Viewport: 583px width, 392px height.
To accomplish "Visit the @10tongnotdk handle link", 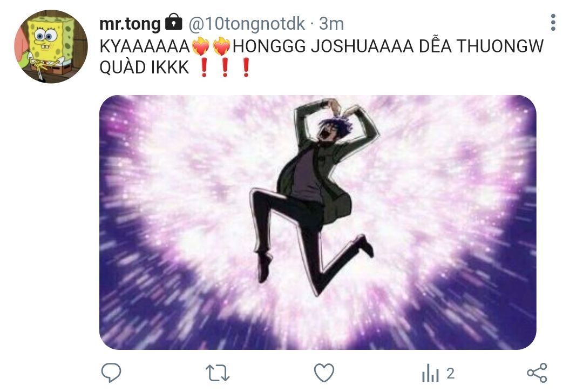I will pos(247,24).
